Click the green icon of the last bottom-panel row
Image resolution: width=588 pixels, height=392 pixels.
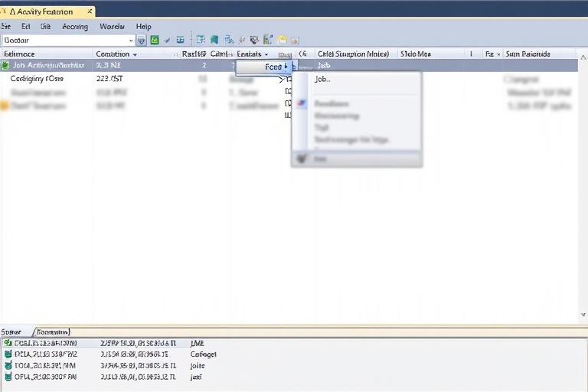click(x=8, y=377)
